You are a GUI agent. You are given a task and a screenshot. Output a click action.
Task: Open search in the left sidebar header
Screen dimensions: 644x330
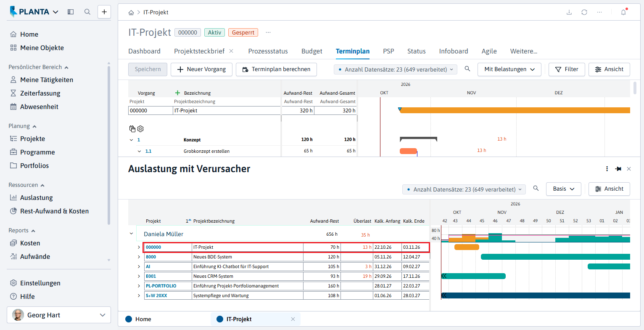[87, 12]
